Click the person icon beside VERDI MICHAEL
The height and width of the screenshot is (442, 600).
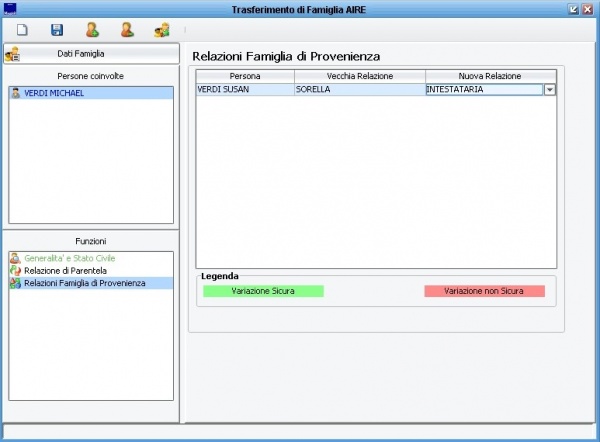(x=16, y=93)
